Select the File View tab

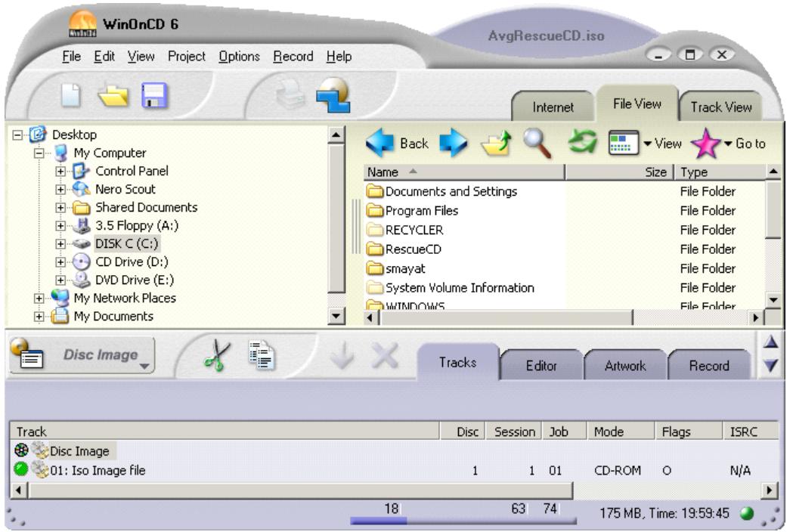637,104
